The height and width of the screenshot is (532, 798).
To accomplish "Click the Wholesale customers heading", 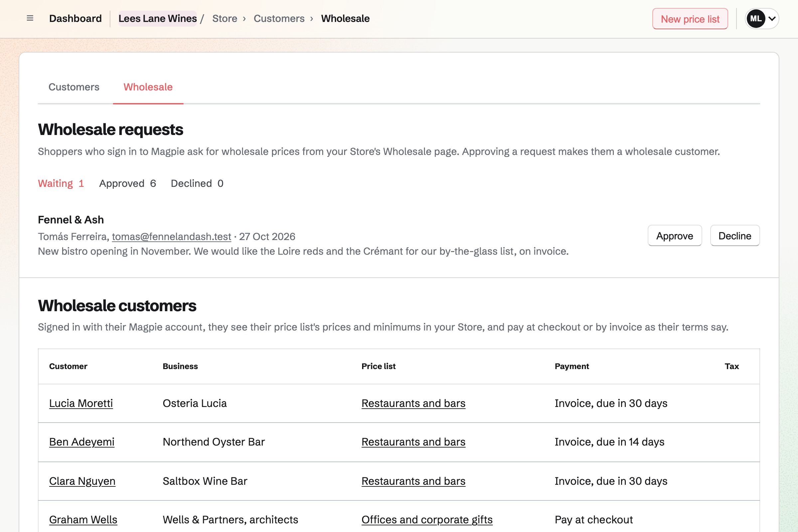I will click(117, 306).
